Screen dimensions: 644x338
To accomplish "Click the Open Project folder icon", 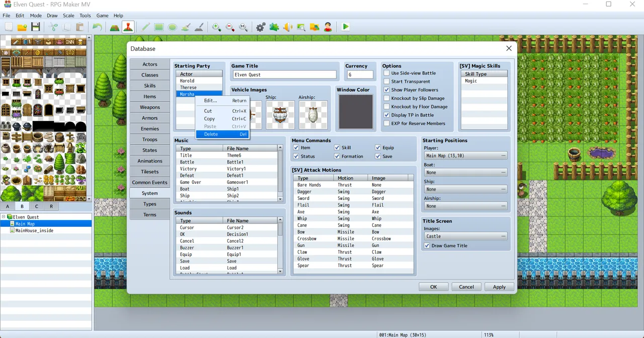I will (22, 27).
